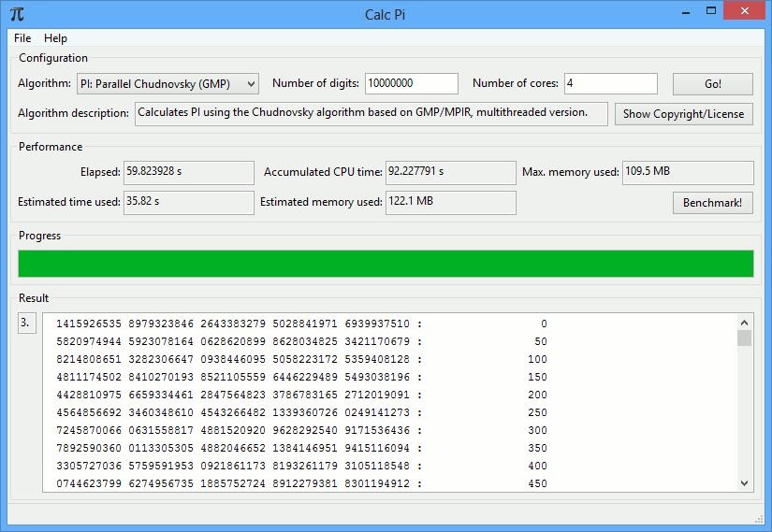Click digits row ending with offset 0
Screen dimensions: 772x532
[302, 324]
